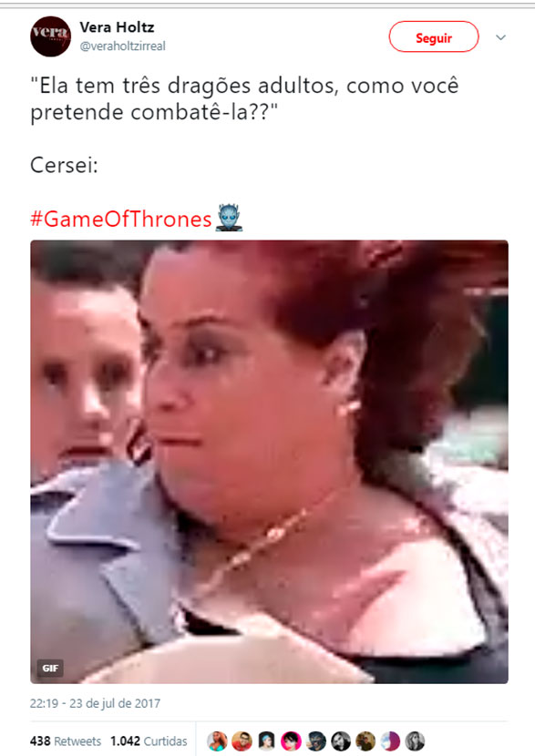Screen dimensions: 535x756
Task: Open the purple and sky liker avatar
Action: [390, 741]
